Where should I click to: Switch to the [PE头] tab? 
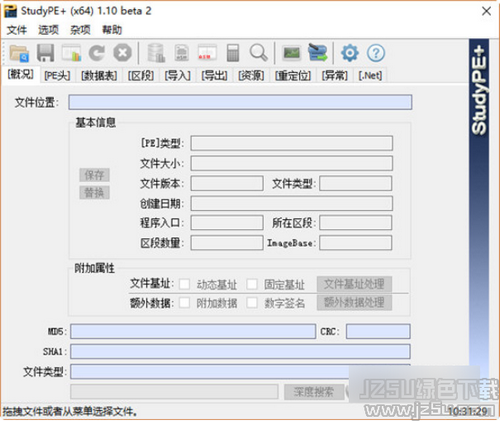57,76
